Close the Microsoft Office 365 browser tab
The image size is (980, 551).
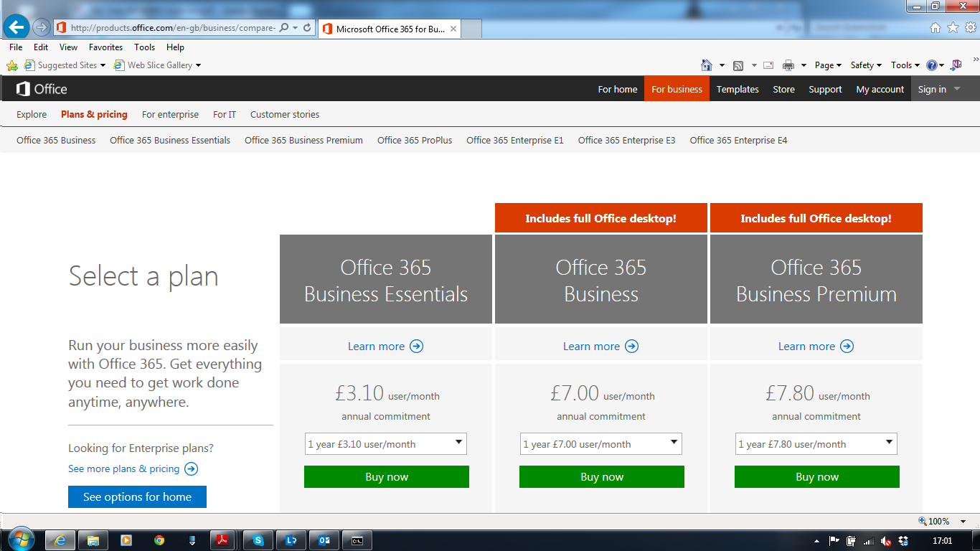pos(453,29)
